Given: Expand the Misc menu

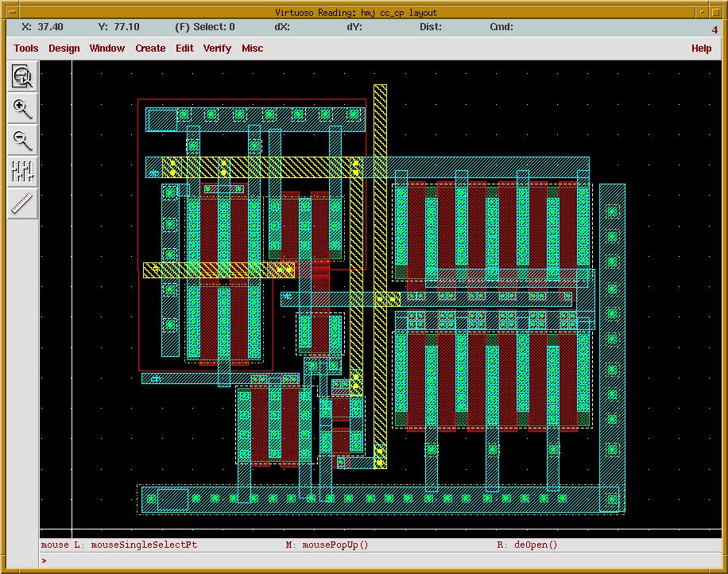Looking at the screenshot, I should pyautogui.click(x=253, y=48).
